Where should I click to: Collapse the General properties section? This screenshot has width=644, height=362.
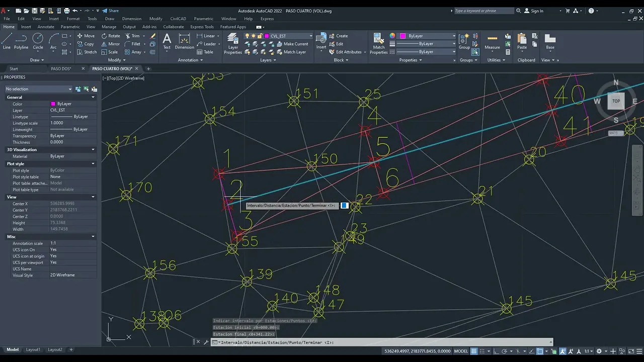click(93, 97)
